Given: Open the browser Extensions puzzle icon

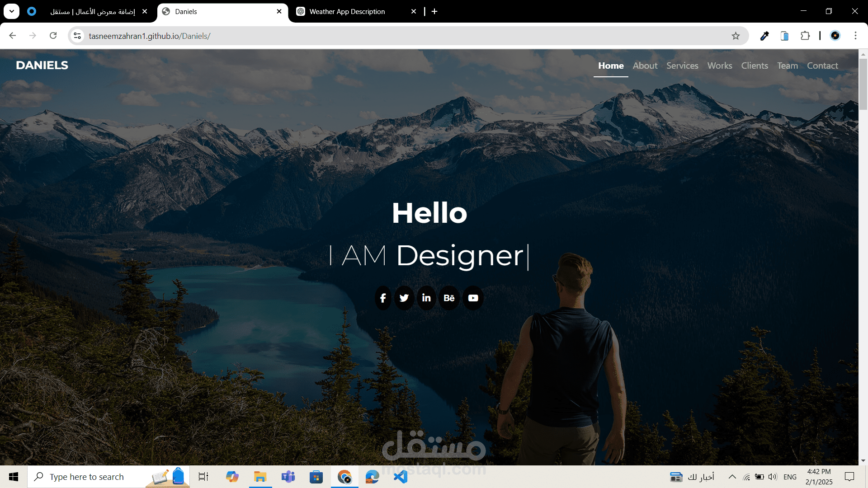Looking at the screenshot, I should click(x=805, y=36).
